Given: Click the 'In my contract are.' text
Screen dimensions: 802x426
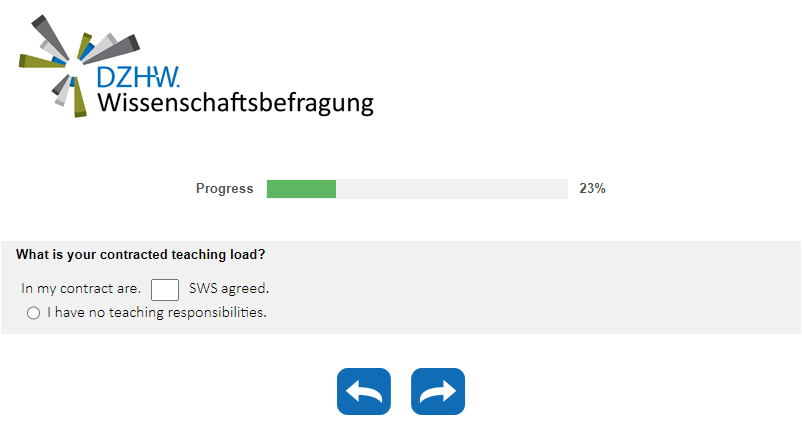Looking at the screenshot, I should point(81,289).
